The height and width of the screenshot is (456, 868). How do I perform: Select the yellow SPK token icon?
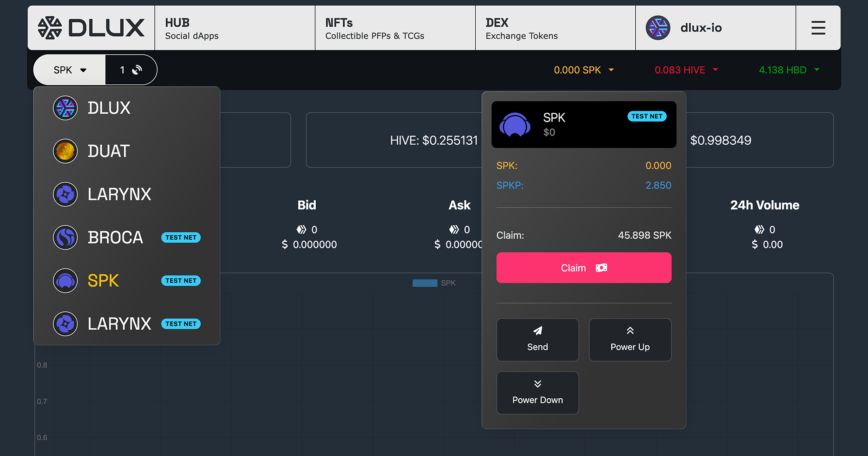pos(65,281)
